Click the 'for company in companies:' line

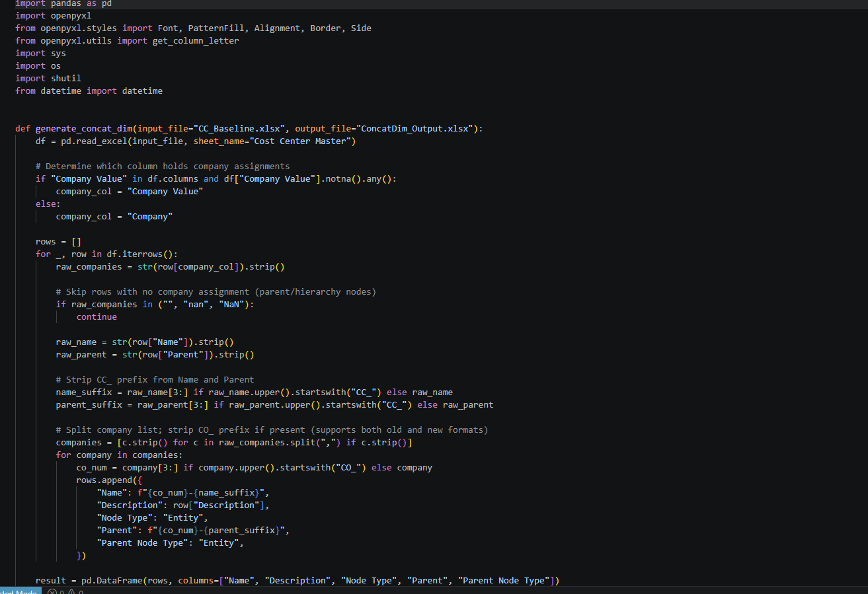[x=120, y=455]
